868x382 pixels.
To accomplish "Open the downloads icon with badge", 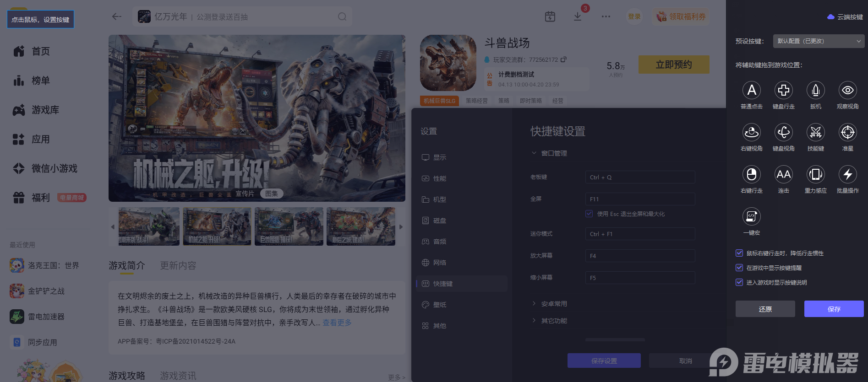I will 578,16.
